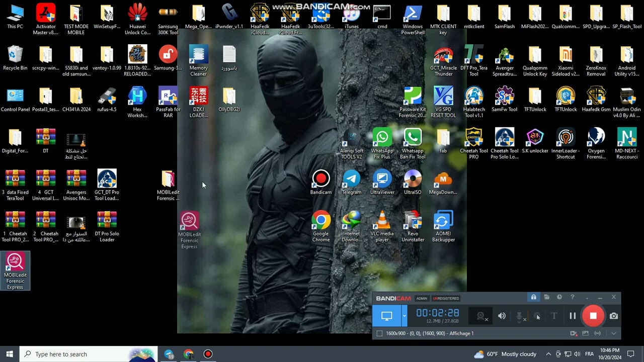Open Bandicam scheduled recording clock
The image size is (644, 362).
coord(559,297)
